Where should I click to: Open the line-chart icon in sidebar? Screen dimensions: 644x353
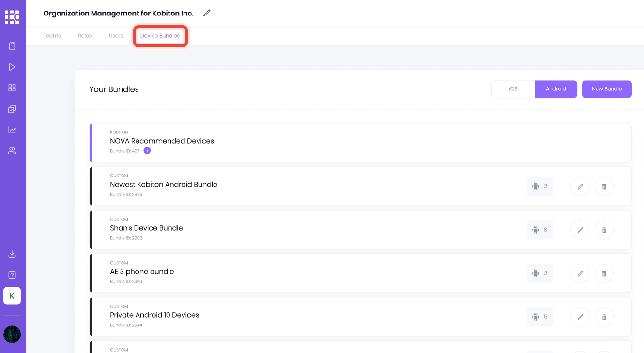coord(12,130)
